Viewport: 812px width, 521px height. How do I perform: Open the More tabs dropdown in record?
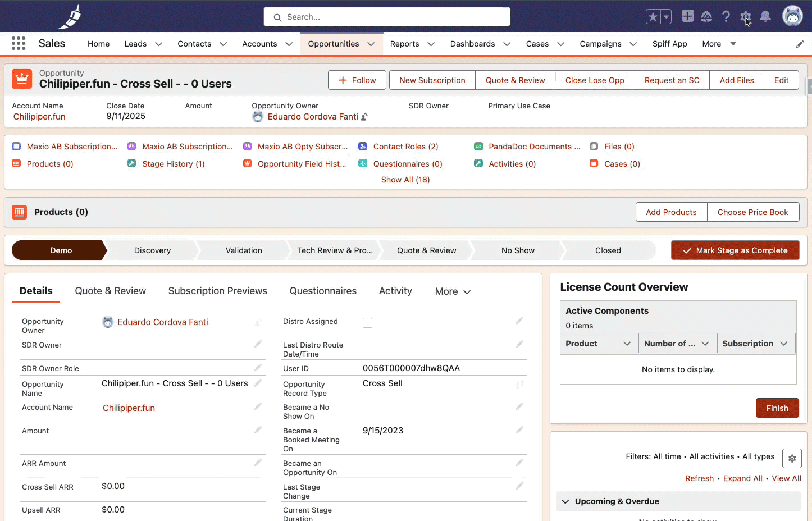tap(453, 291)
